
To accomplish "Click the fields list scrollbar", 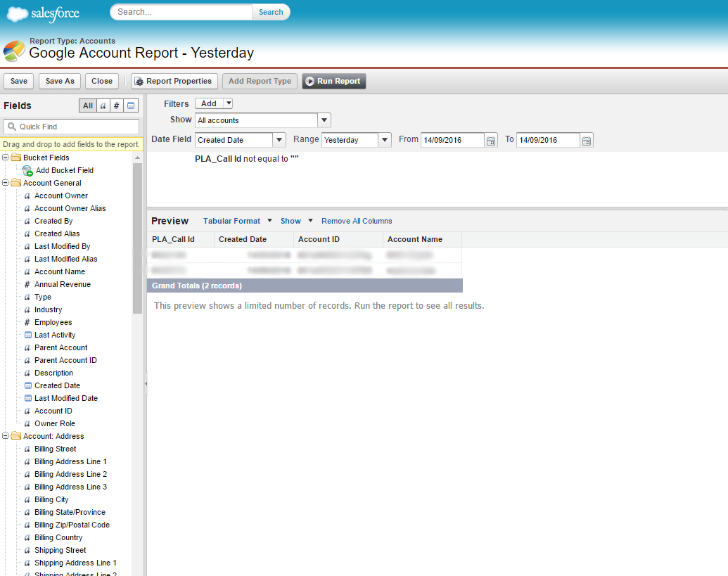I will tap(137, 238).
